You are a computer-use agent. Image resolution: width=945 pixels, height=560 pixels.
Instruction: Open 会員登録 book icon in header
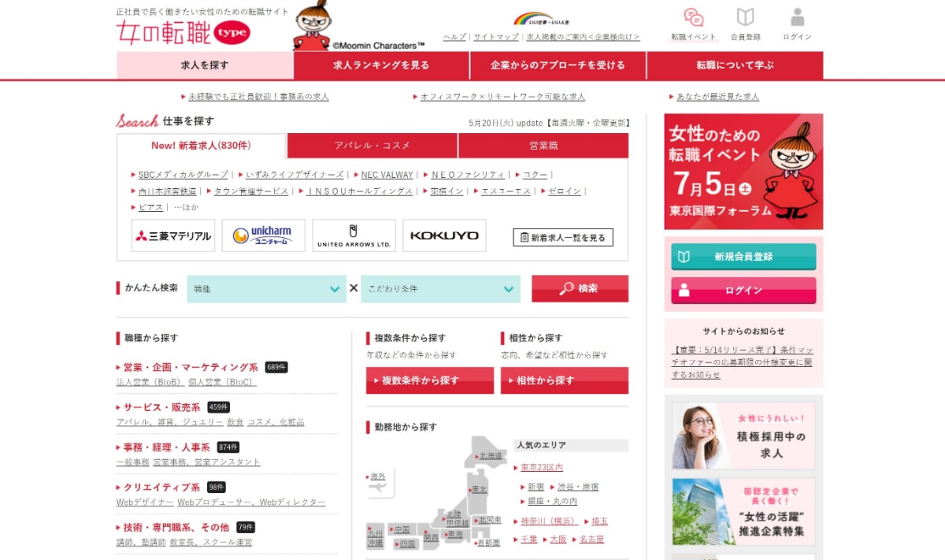click(745, 18)
